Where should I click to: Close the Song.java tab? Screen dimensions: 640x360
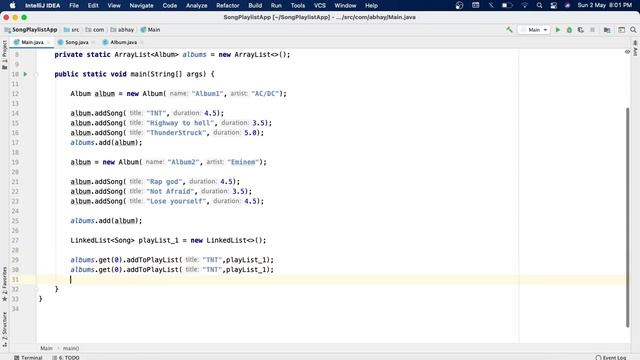[93, 42]
